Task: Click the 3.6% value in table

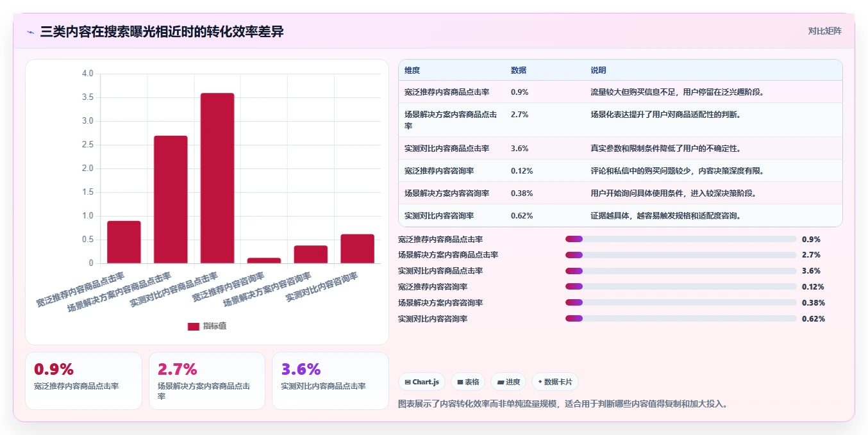Action: point(520,149)
